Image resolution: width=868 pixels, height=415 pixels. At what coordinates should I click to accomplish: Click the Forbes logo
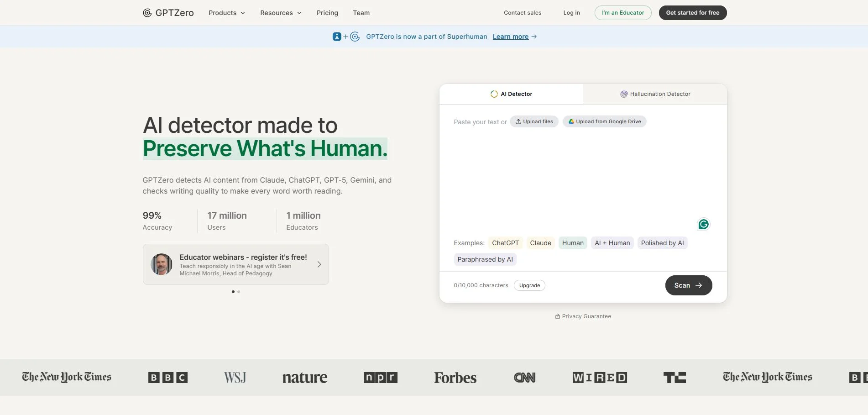point(455,378)
